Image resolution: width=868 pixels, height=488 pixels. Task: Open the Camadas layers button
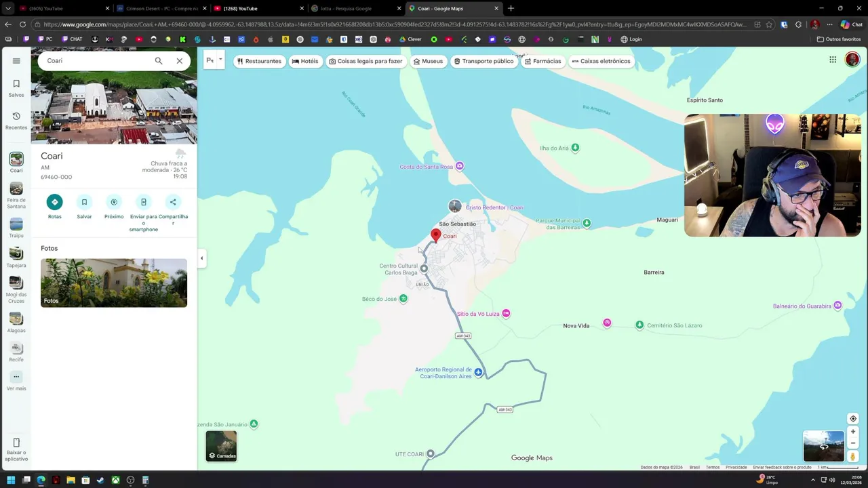tap(221, 446)
